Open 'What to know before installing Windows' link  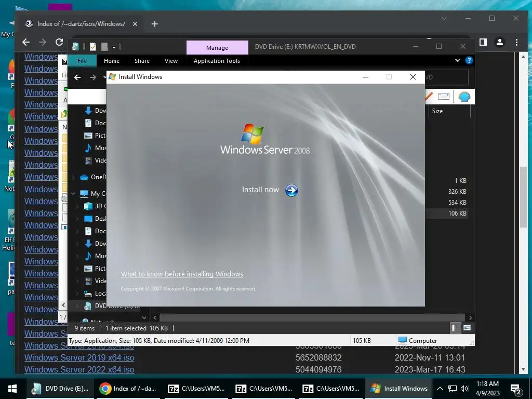182,274
